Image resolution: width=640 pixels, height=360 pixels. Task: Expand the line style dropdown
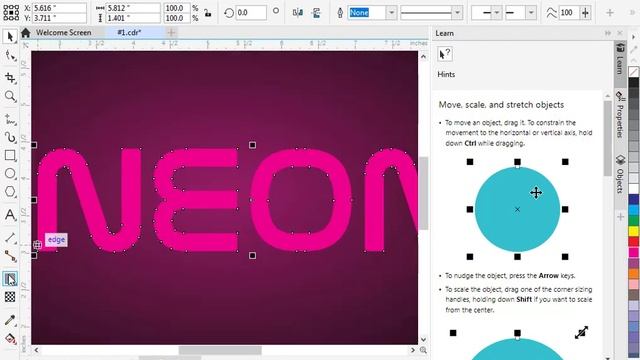(457, 13)
